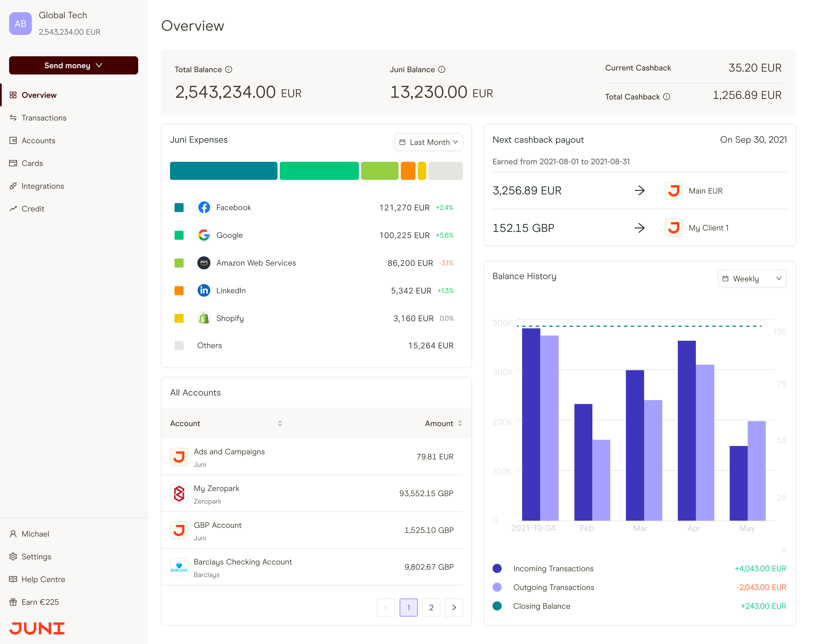819x644 pixels.
Task: Change Balance History to a different interval
Action: 752,278
